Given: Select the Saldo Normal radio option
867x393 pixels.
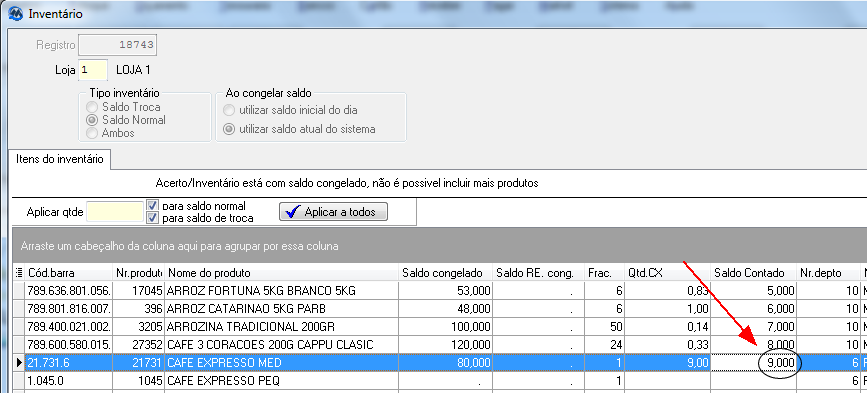Looking at the screenshot, I should [92, 120].
